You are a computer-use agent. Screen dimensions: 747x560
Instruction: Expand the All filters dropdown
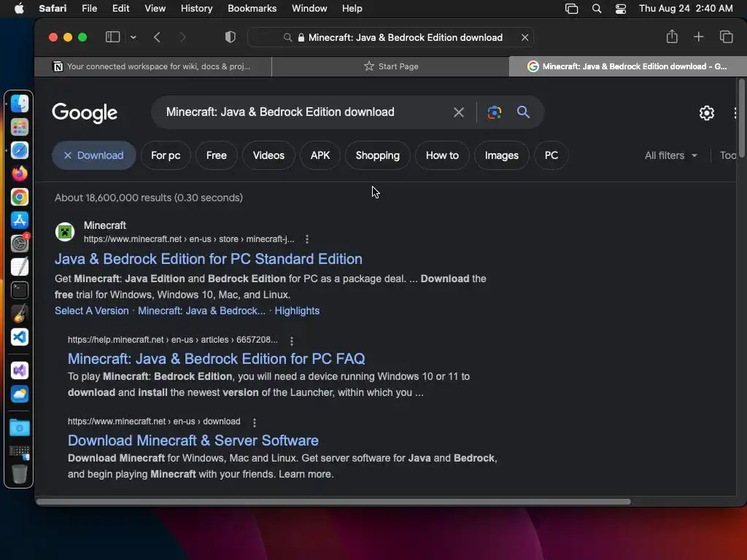[x=671, y=155]
